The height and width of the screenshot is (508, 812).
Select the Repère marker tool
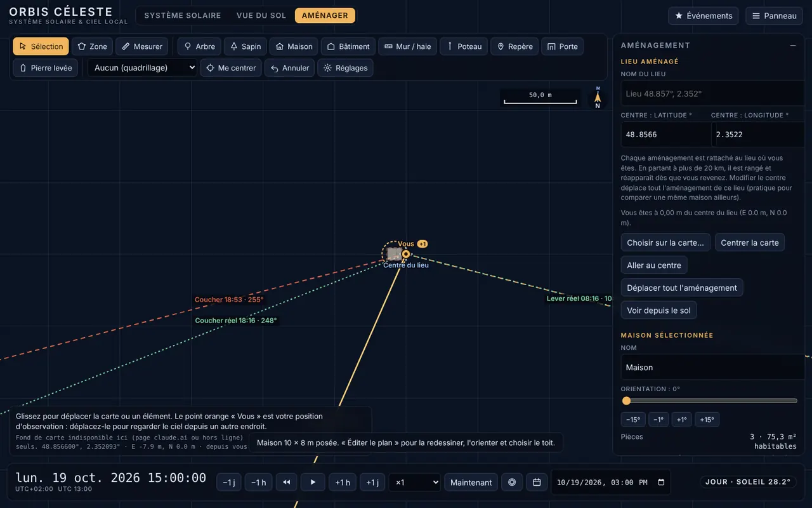[514, 46]
